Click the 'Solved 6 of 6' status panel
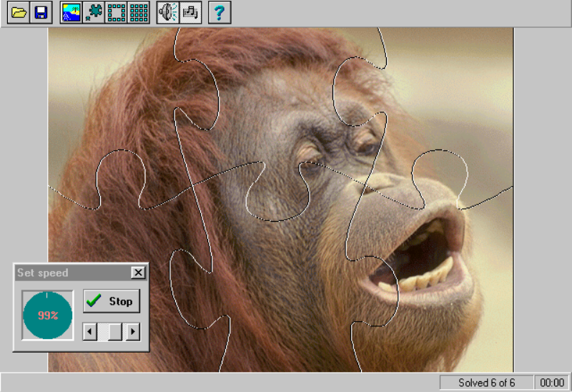Image resolution: width=572 pixels, height=392 pixels. coord(486,383)
